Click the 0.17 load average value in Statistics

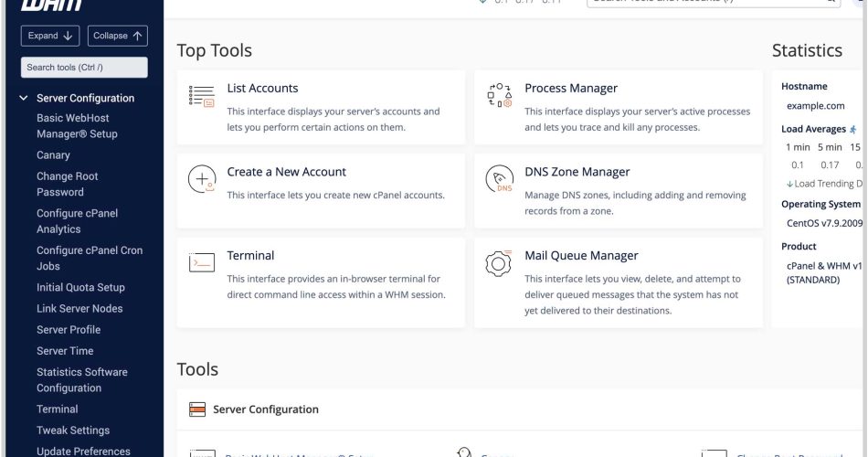click(x=830, y=165)
